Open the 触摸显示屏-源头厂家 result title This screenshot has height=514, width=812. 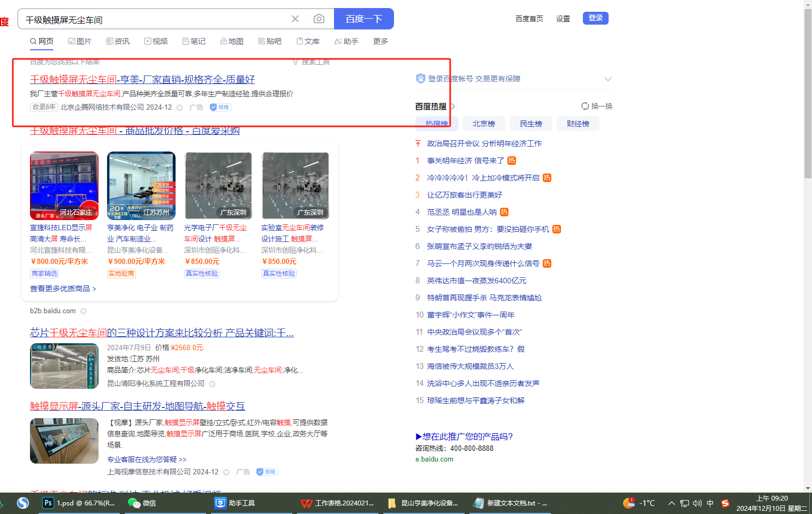[138, 406]
